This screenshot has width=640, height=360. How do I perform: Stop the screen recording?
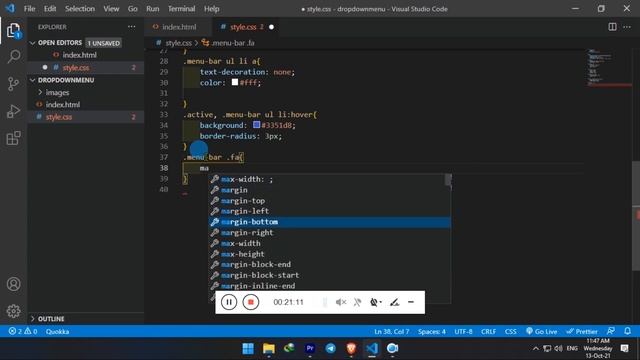pyautogui.click(x=251, y=302)
